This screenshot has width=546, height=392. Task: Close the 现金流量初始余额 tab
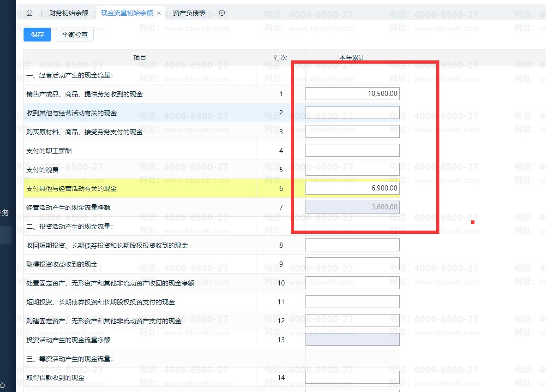tap(159, 13)
